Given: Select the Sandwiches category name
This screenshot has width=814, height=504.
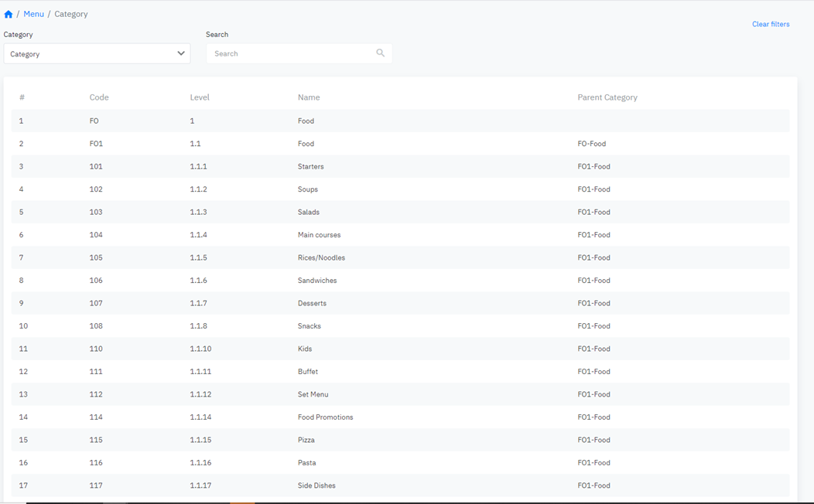Looking at the screenshot, I should 316,281.
